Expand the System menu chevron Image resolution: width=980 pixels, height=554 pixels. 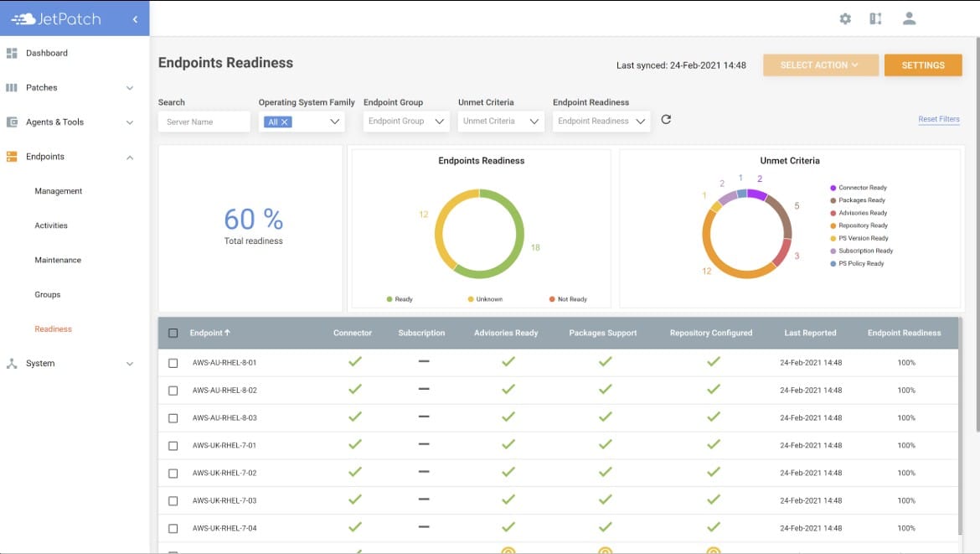[x=130, y=364]
